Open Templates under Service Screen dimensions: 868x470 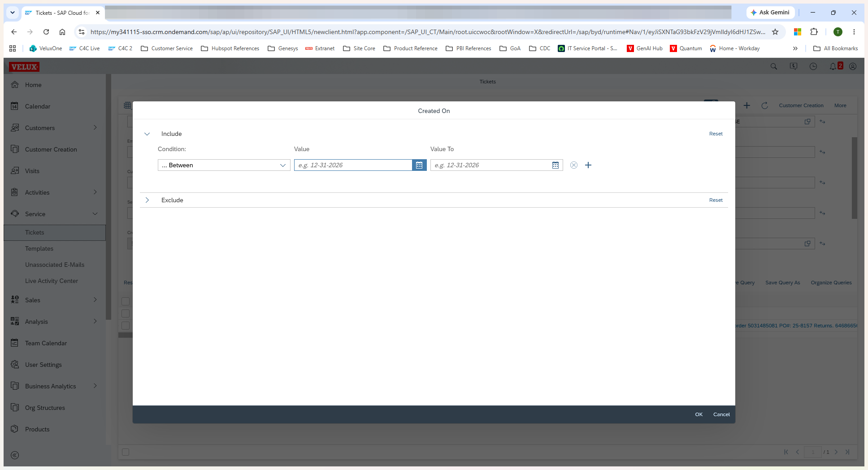39,248
